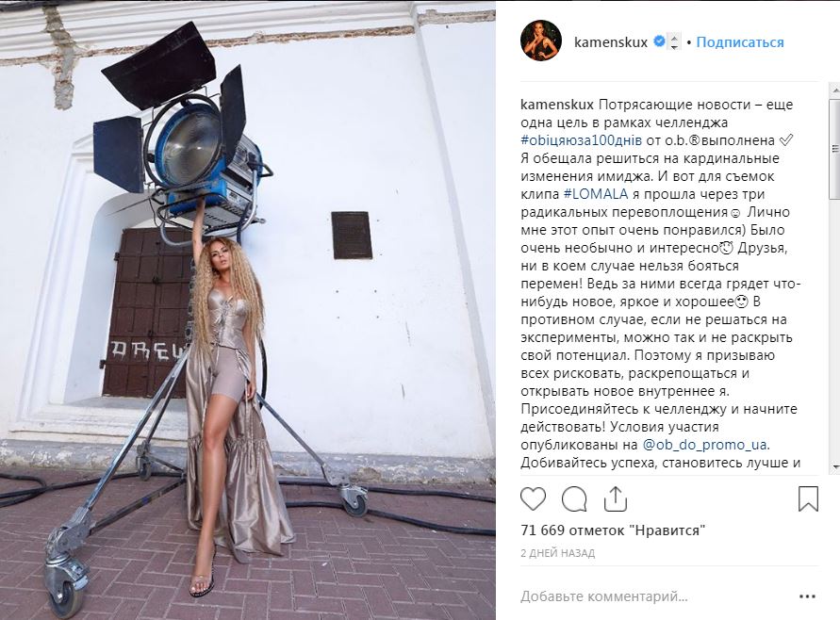The width and height of the screenshot is (840, 620).
Task: Like the post with the heart icon
Action: (533, 499)
